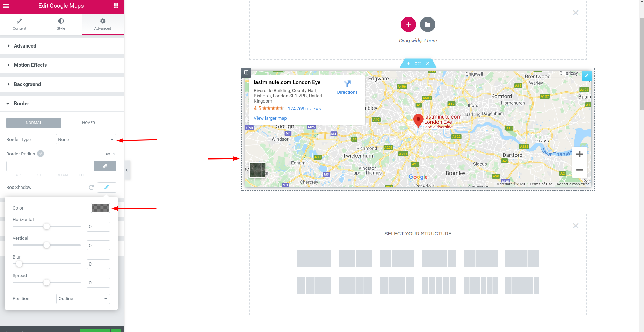Expand the Advanced section

[x=62, y=46]
